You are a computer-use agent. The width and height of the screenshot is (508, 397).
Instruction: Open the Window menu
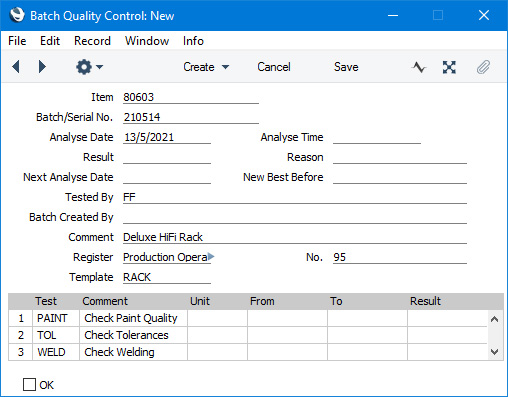(x=147, y=41)
